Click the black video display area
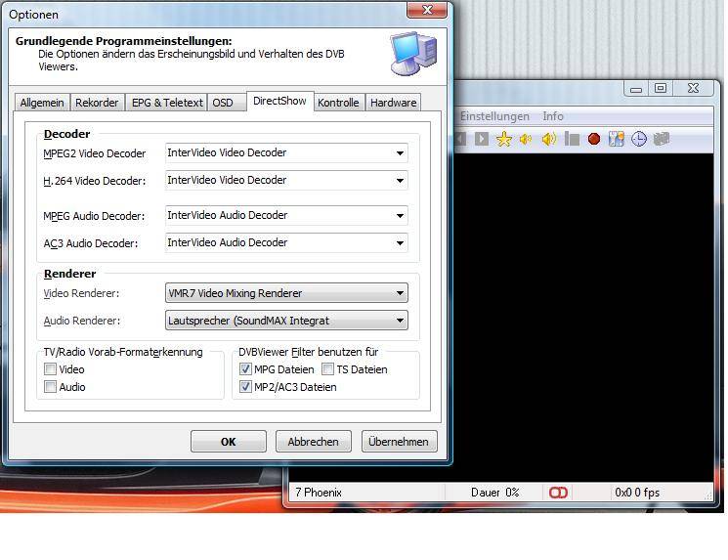Screen dimensions: 728x560 [x=583, y=318]
